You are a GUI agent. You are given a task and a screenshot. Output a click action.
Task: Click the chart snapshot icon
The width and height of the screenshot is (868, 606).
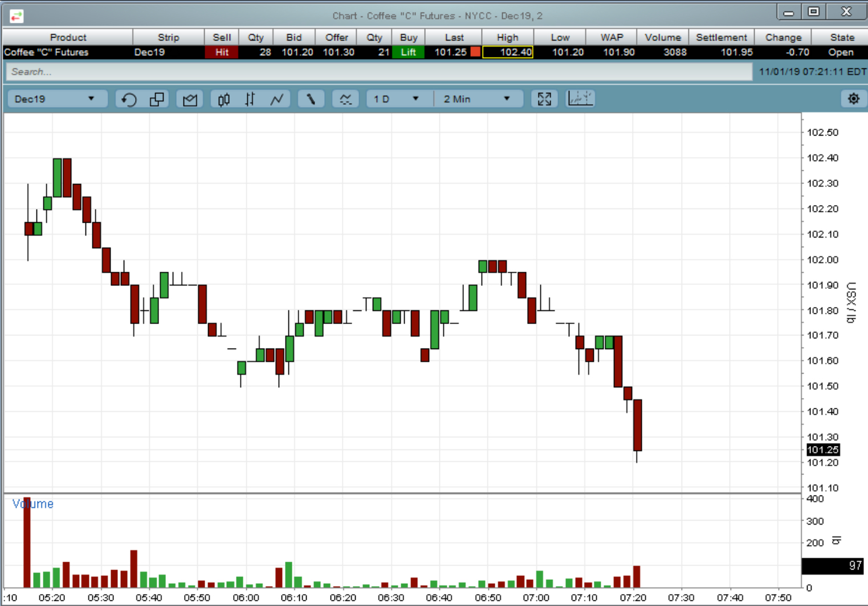[x=190, y=99]
